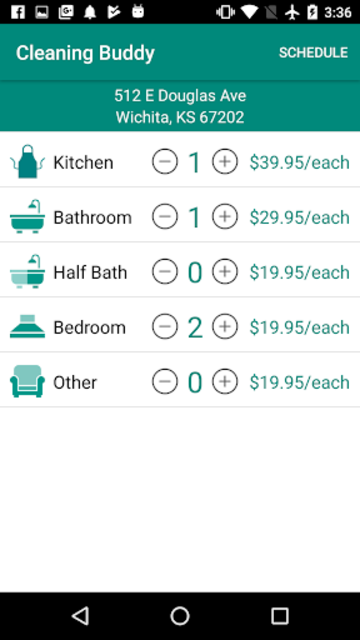Tap the Android back navigation button
This screenshot has height=640, width=360.
point(80,616)
